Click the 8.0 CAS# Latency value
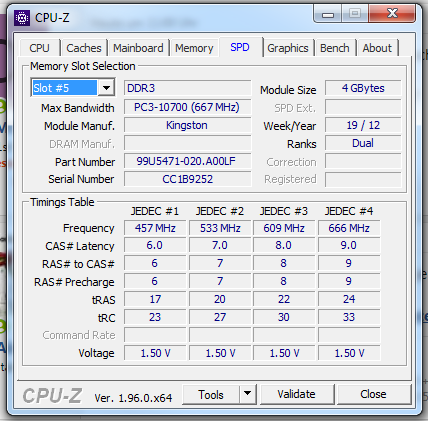This screenshot has width=428, height=421. pyautogui.click(x=284, y=245)
